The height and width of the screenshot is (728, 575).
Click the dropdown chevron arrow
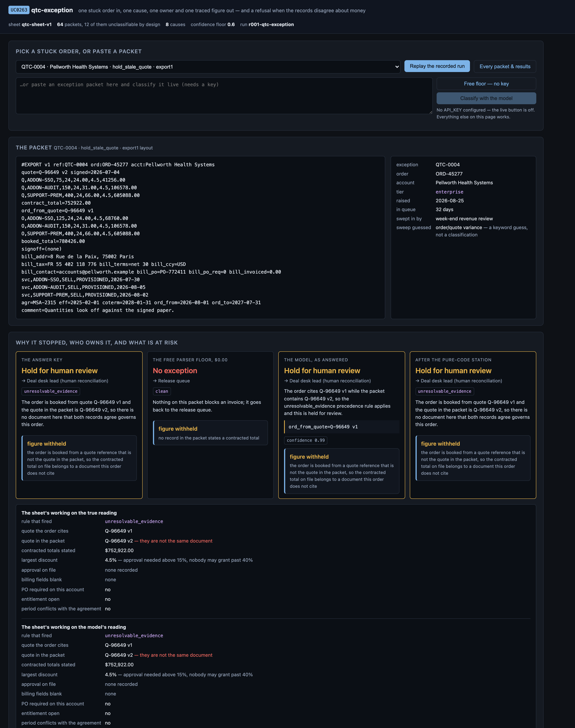(397, 67)
